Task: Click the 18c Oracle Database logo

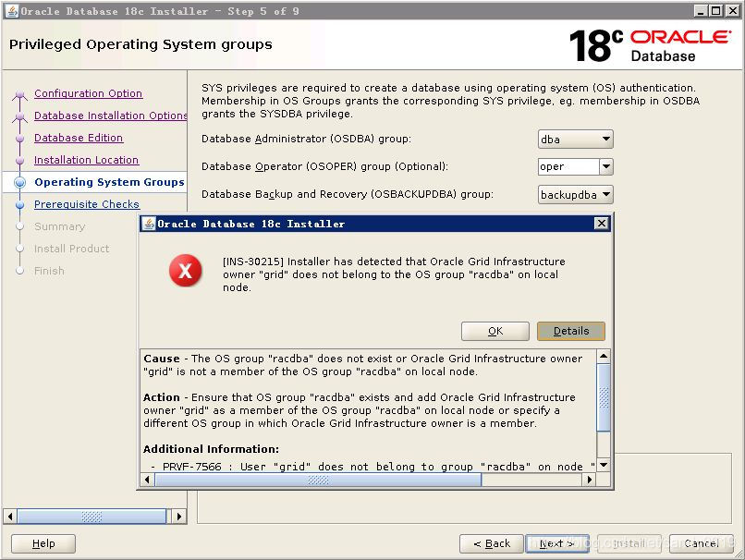Action: coord(651,45)
